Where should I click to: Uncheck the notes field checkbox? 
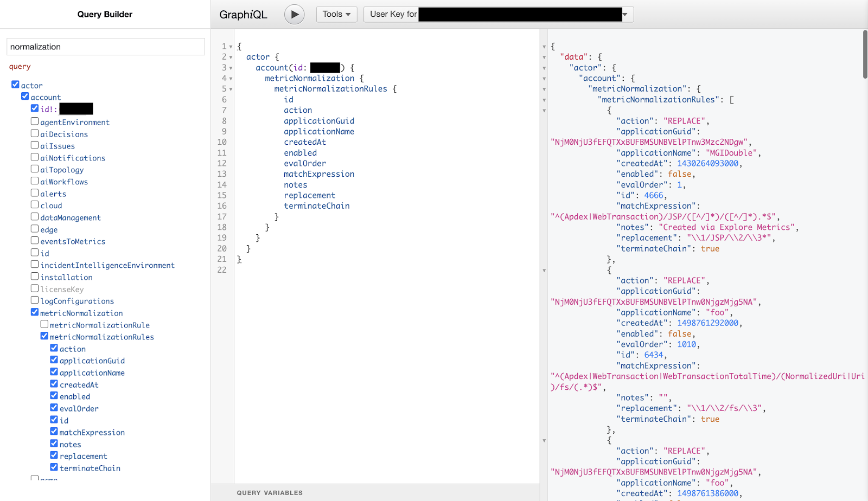pos(54,444)
